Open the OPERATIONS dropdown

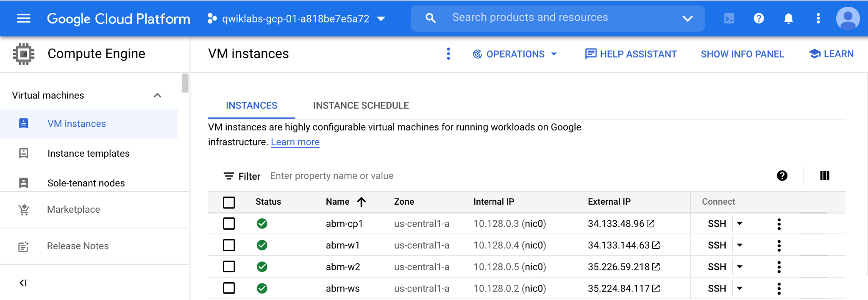pos(515,54)
